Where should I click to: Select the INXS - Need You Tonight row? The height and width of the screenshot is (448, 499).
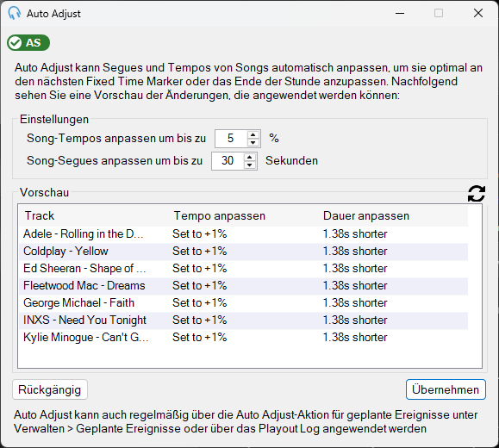pyautogui.click(x=243, y=320)
